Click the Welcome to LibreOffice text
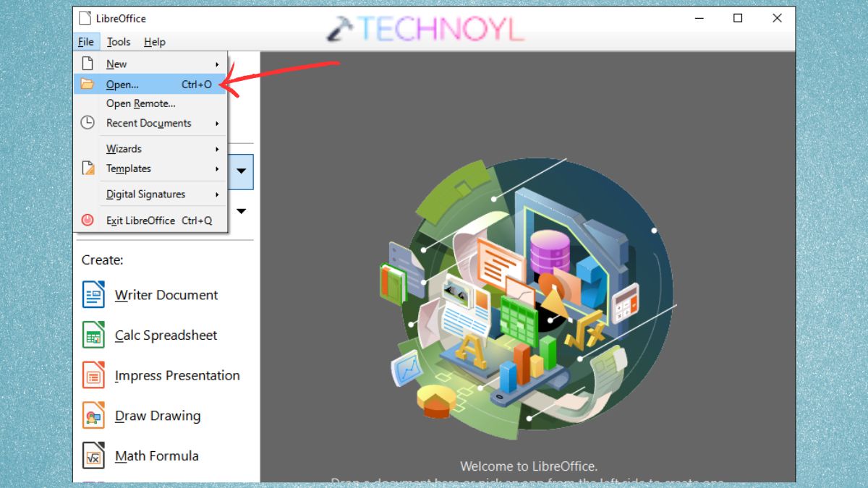 coord(529,466)
